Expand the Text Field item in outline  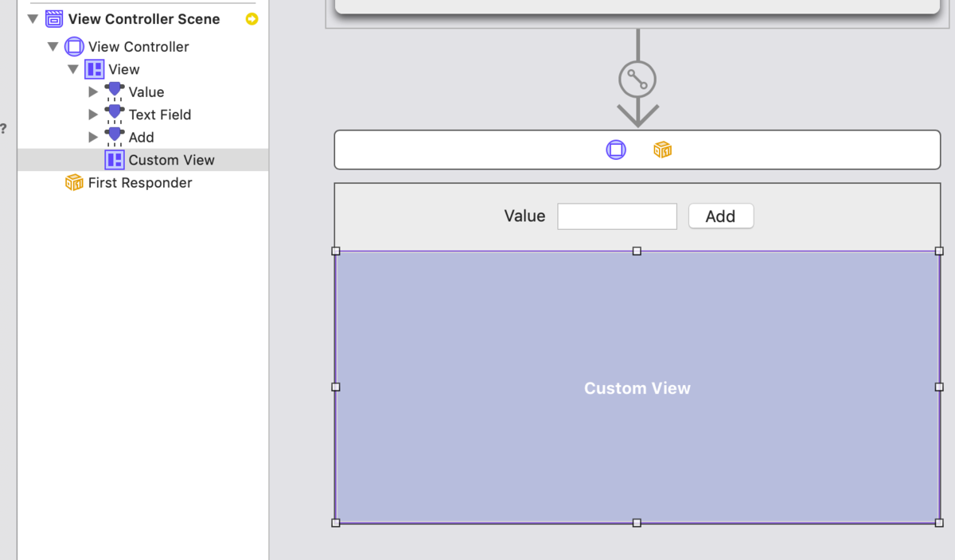[x=93, y=115]
